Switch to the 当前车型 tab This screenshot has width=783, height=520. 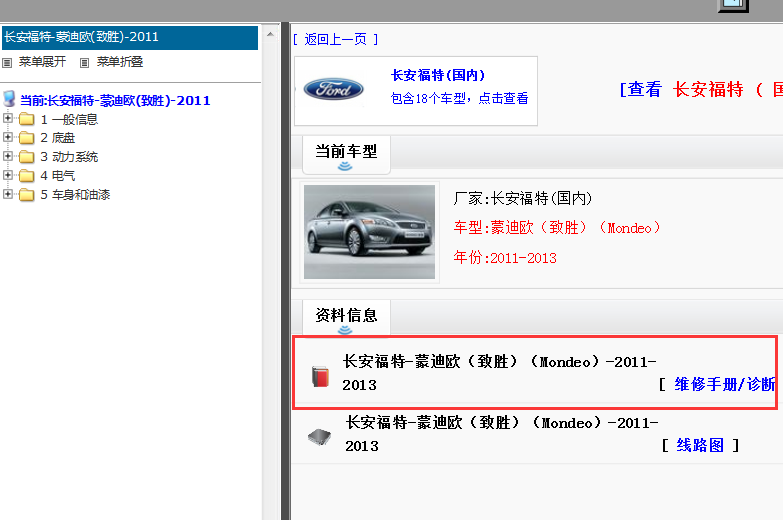(346, 154)
